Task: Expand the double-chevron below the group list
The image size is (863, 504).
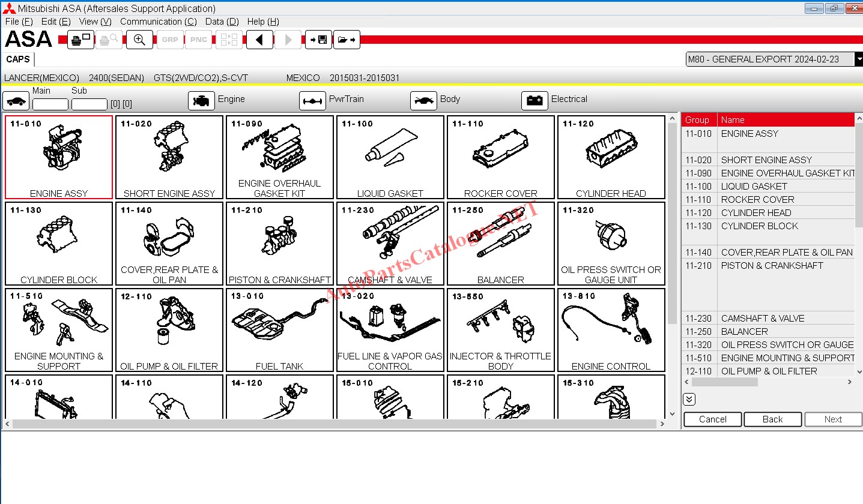Action: pyautogui.click(x=689, y=399)
